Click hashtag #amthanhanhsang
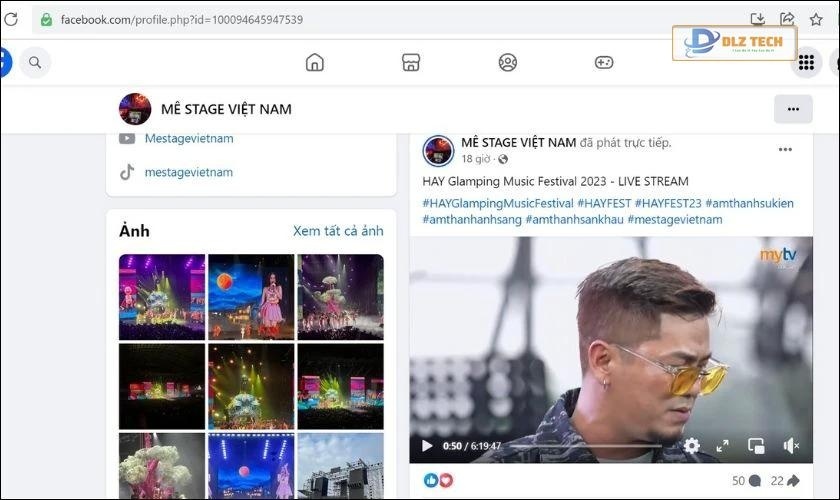This screenshot has height=500, width=840. 472,219
